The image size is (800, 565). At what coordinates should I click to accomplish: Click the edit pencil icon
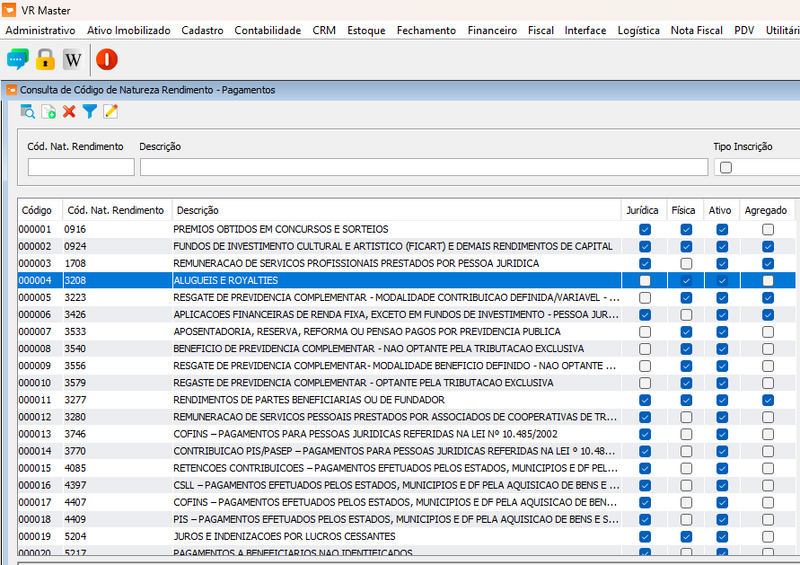point(111,111)
